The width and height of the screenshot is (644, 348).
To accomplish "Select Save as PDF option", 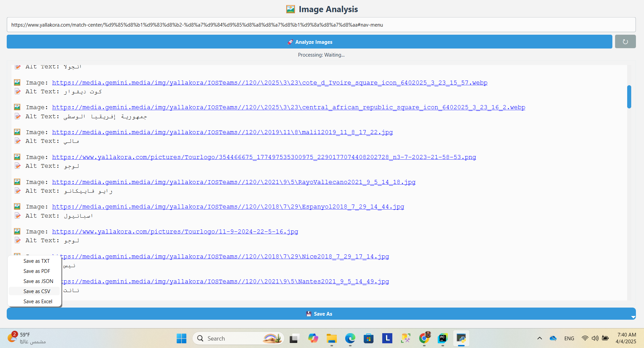I will [x=37, y=271].
